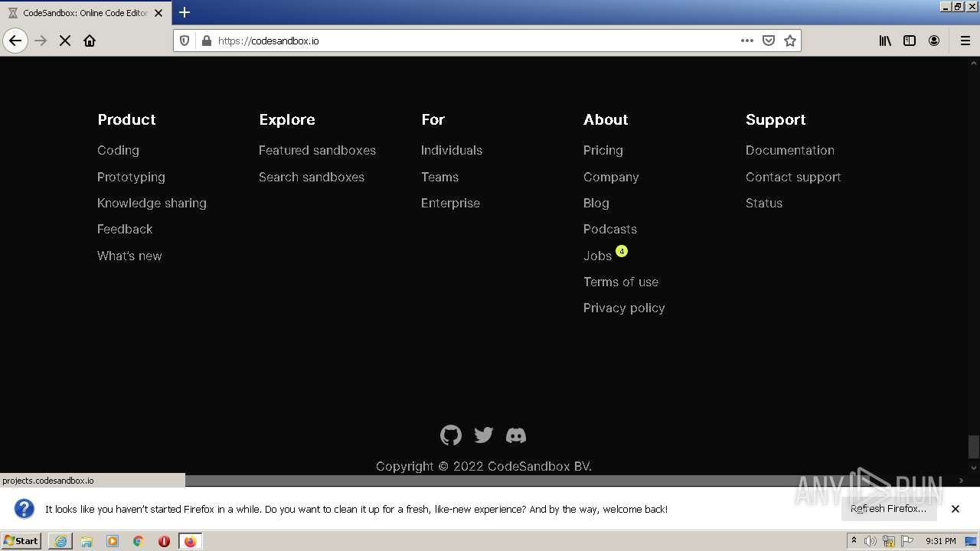Open the Company link
The width and height of the screenshot is (980, 551).
(x=611, y=177)
